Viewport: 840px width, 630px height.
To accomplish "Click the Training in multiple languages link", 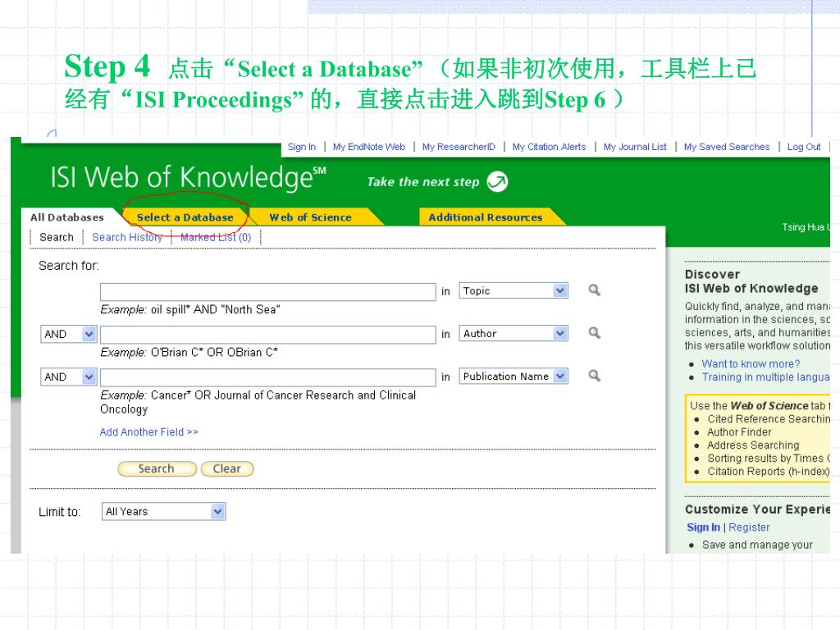I will click(x=765, y=377).
